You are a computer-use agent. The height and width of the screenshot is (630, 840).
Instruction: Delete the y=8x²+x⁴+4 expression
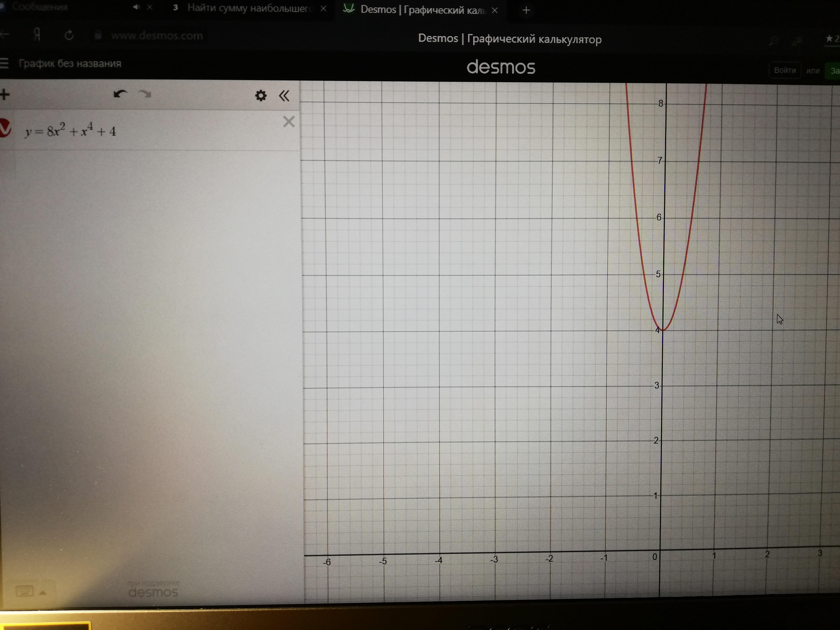pyautogui.click(x=289, y=122)
